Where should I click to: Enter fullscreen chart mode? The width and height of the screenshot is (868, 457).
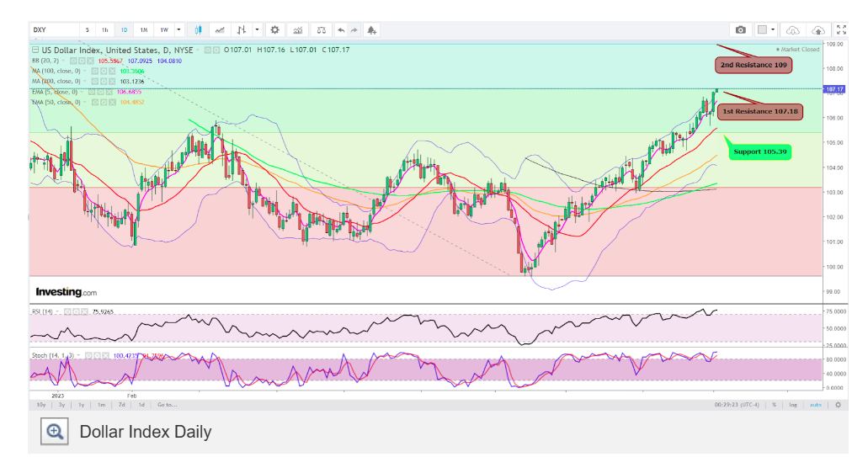pyautogui.click(x=839, y=29)
